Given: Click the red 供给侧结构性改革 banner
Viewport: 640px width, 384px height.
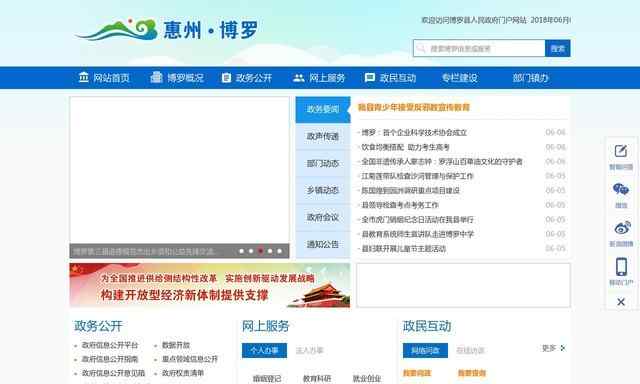Looking at the screenshot, I should pyautogui.click(x=210, y=285).
